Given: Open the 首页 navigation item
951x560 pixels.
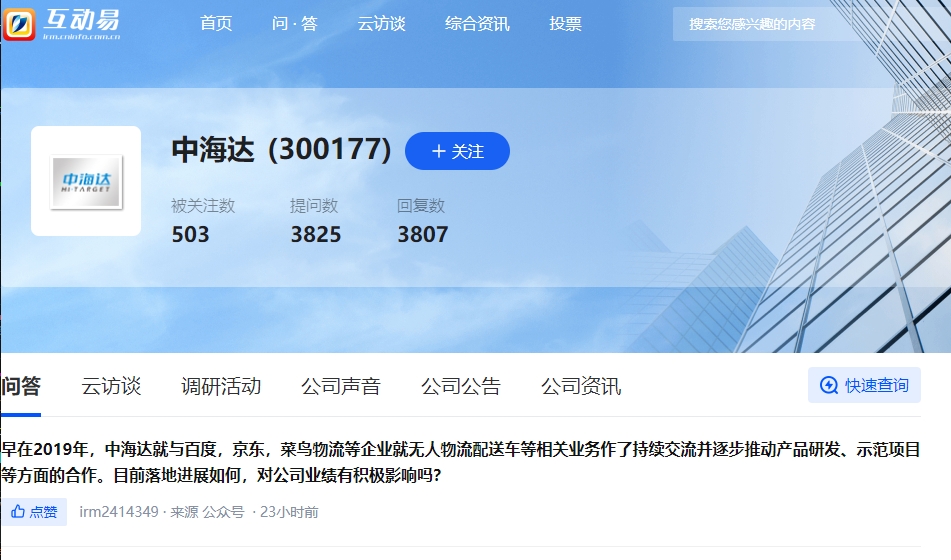Looking at the screenshot, I should coord(216,24).
